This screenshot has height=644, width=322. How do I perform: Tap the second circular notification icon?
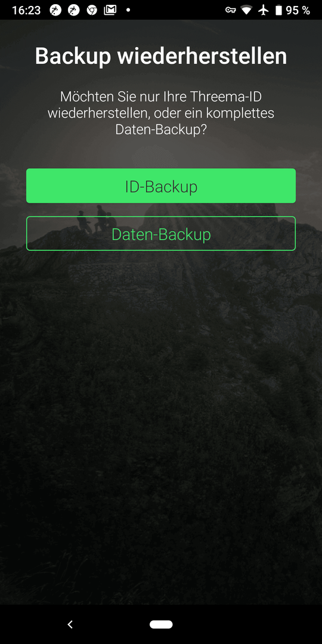click(x=73, y=10)
